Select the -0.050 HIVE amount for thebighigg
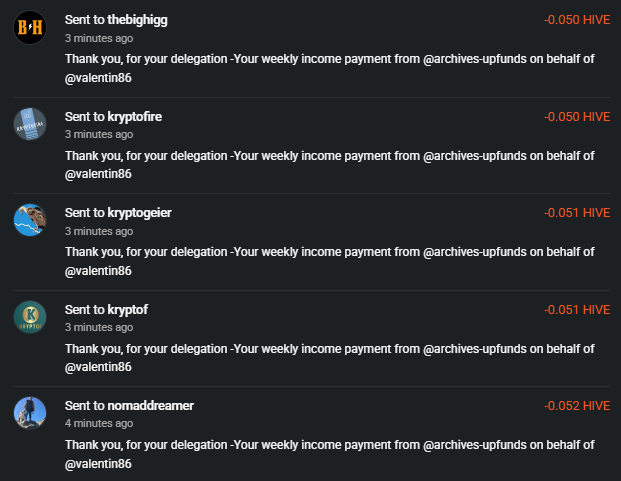This screenshot has width=621, height=481. pos(577,20)
